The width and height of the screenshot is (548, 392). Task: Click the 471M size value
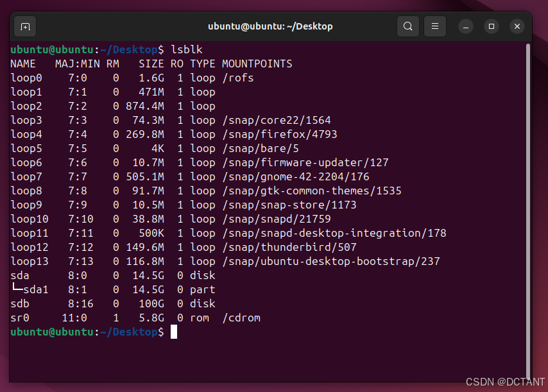(151, 92)
